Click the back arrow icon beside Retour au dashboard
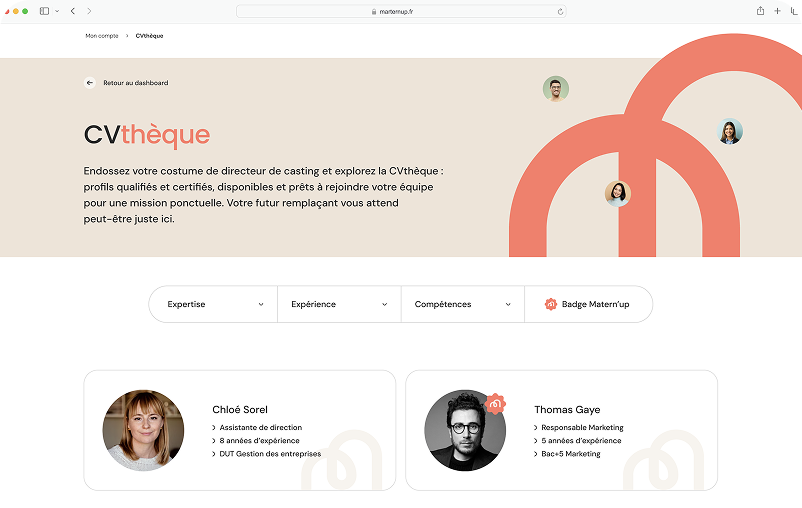The width and height of the screenshot is (802, 508). (x=90, y=83)
